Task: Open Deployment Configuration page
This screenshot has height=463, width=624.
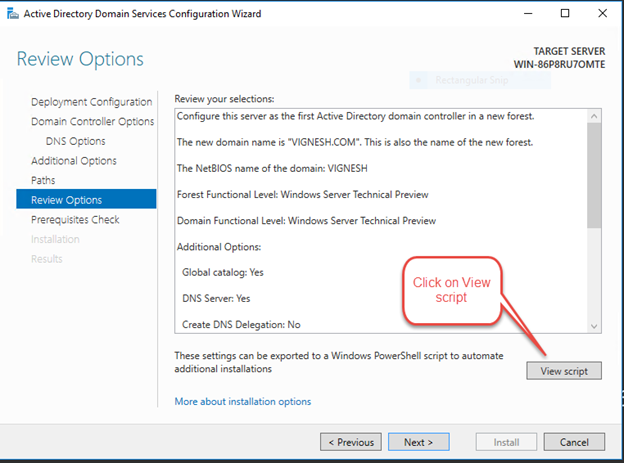Action: [x=91, y=102]
